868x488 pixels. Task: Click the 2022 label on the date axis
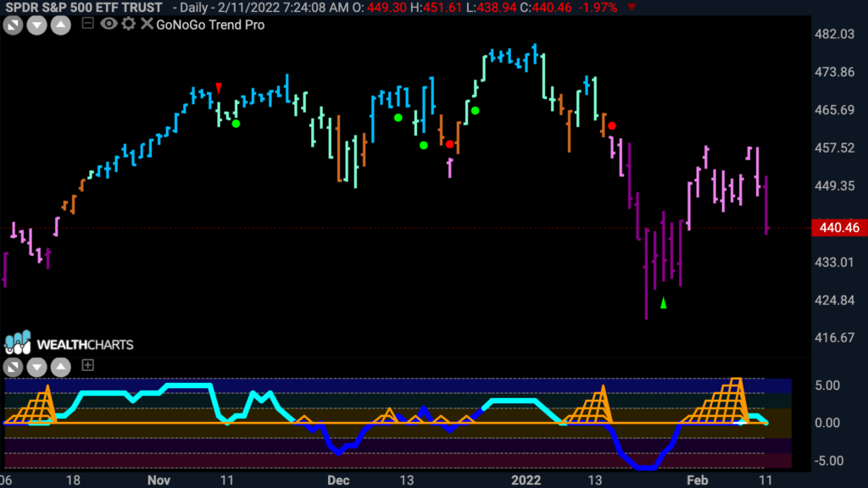[526, 480]
